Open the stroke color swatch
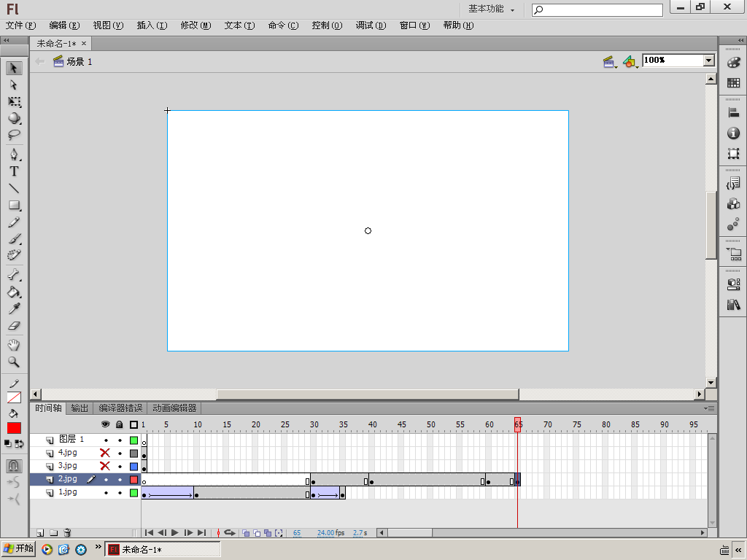 14,397
